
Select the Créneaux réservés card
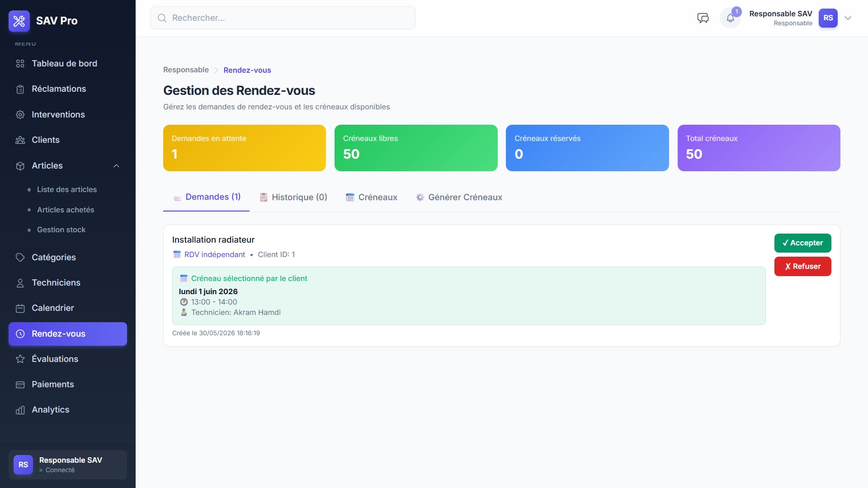tap(587, 148)
